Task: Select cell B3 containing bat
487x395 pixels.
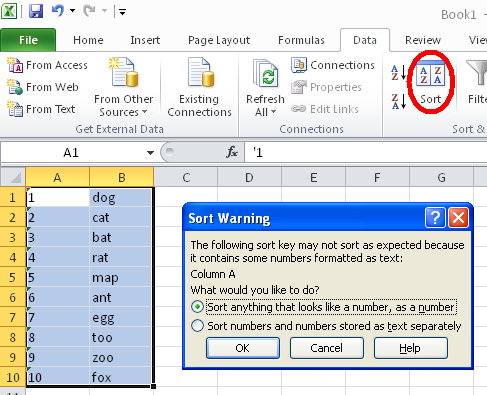Action: pyautogui.click(x=121, y=237)
